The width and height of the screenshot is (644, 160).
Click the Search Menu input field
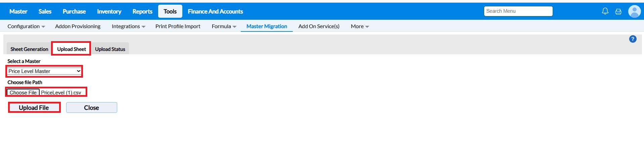point(518,11)
